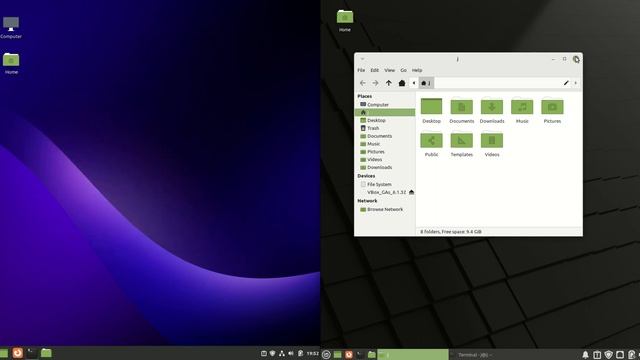
Task: Select VBox_GAs volume in the sidebar
Action: [x=386, y=192]
